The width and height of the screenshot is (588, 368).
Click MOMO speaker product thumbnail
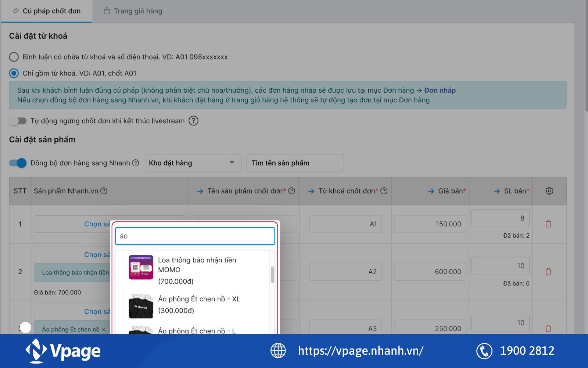click(141, 267)
